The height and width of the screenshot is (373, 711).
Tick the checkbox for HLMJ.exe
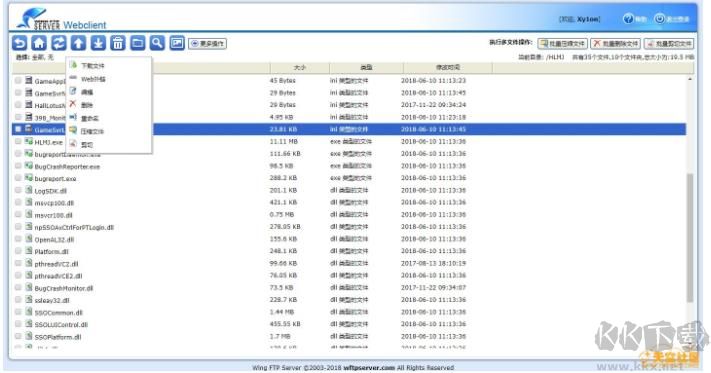[18, 141]
